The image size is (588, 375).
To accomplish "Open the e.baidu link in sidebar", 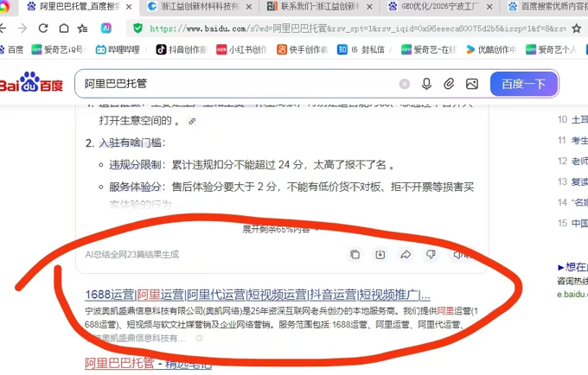I will click(572, 295).
